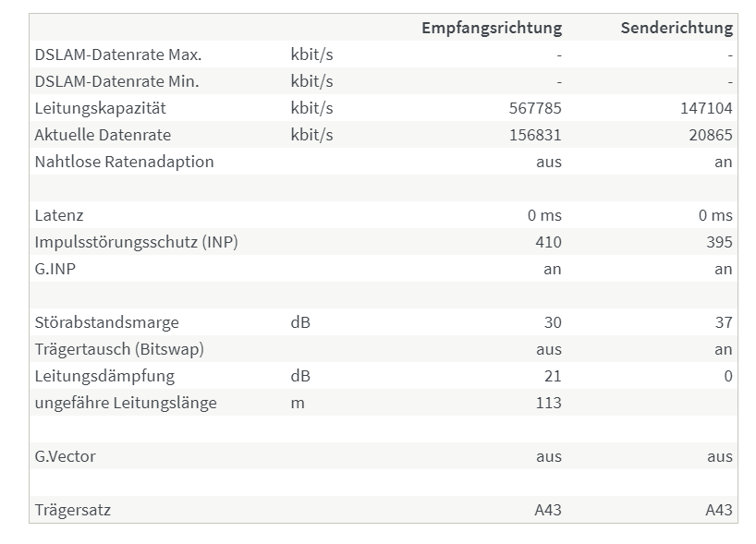Click the Trägertausch (Bitswap) label
Image resolution: width=756 pixels, height=544 pixels.
[119, 349]
